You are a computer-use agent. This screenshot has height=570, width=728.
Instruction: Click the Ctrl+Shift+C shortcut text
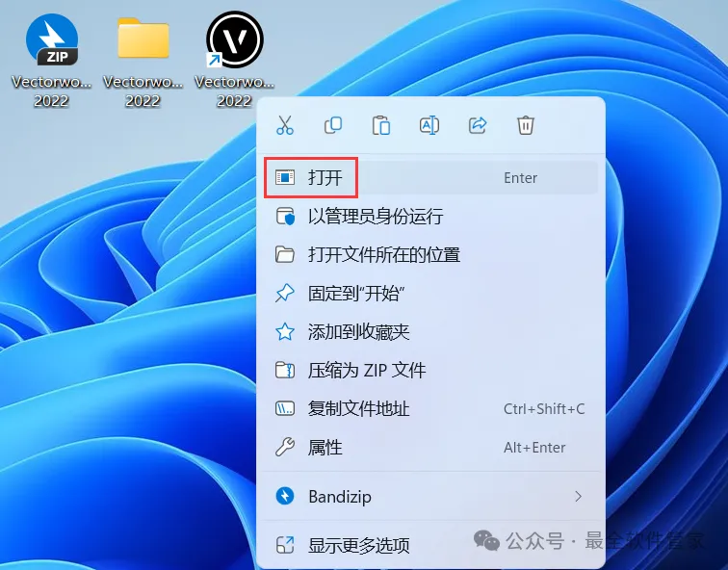[544, 409]
